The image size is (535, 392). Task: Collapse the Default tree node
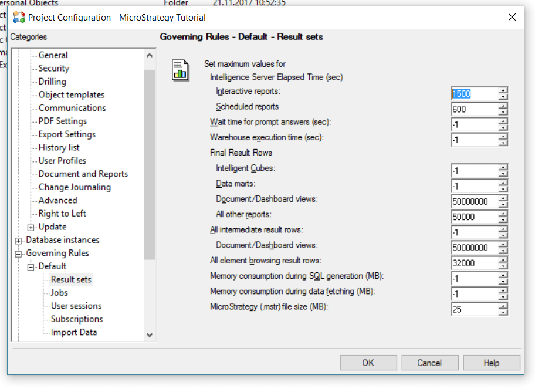point(31,266)
